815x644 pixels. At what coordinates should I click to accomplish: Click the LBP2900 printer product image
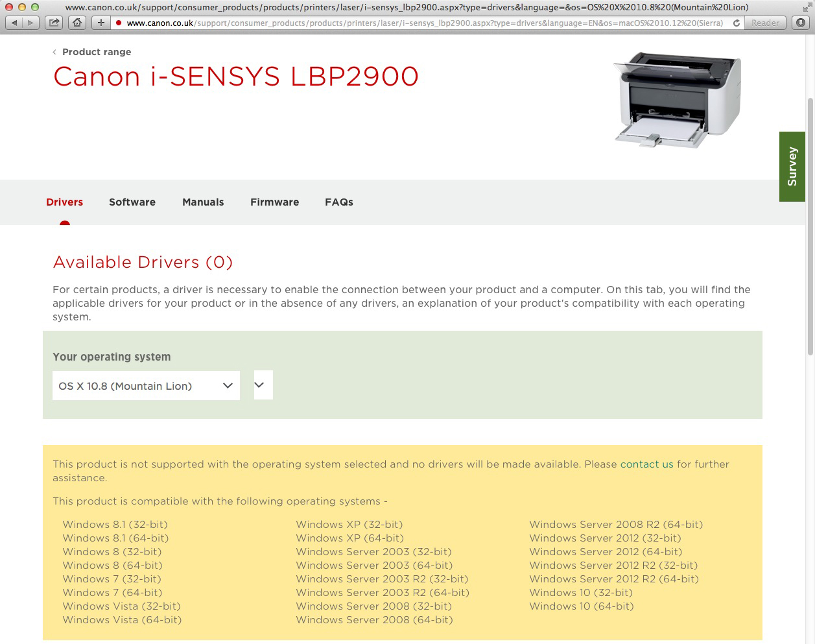(x=676, y=101)
